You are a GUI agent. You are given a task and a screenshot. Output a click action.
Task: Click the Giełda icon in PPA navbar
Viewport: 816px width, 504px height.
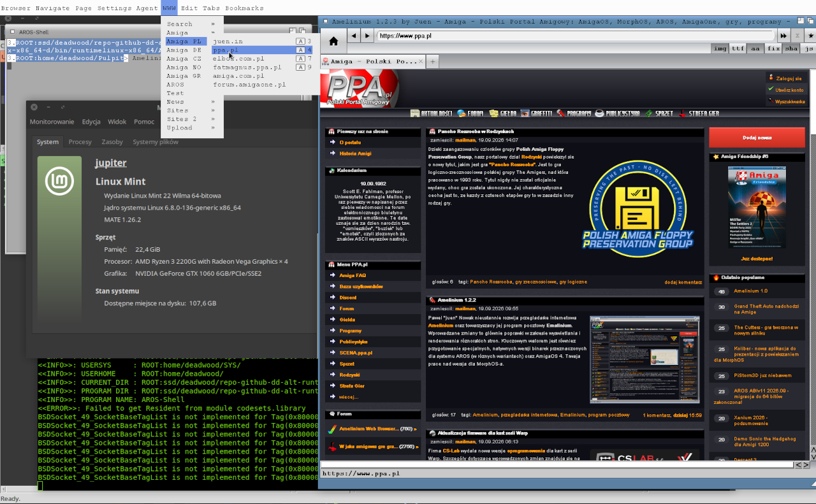click(x=494, y=113)
